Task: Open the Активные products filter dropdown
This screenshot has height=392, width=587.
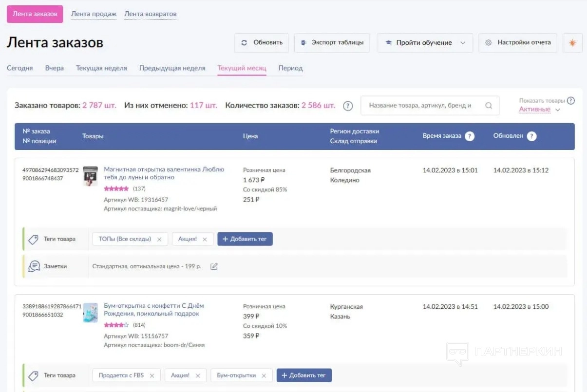Action: 539,110
